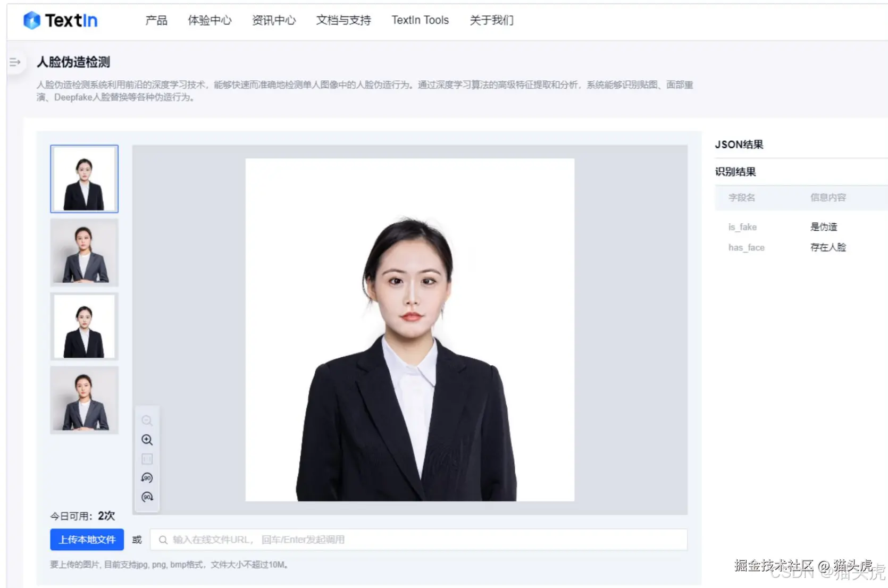Open the 产品 menu
888x588 pixels.
click(x=155, y=20)
